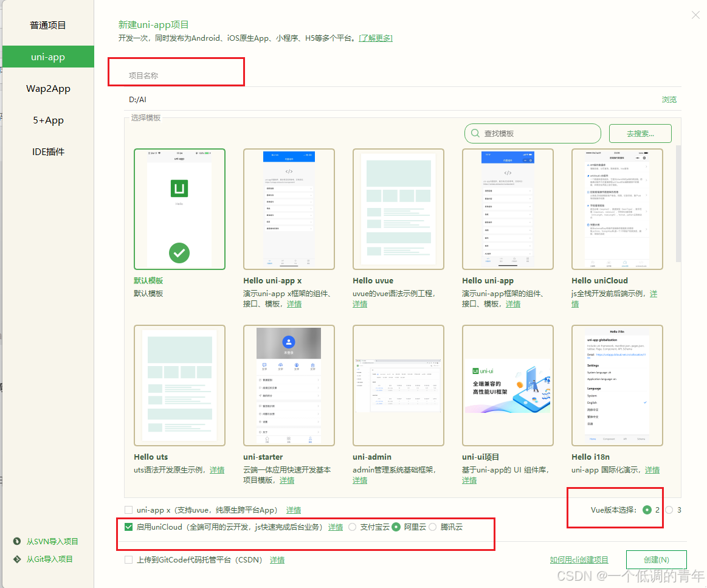The height and width of the screenshot is (588, 707).
Task: Click the SVN import icon
Action: pyautogui.click(x=17, y=542)
